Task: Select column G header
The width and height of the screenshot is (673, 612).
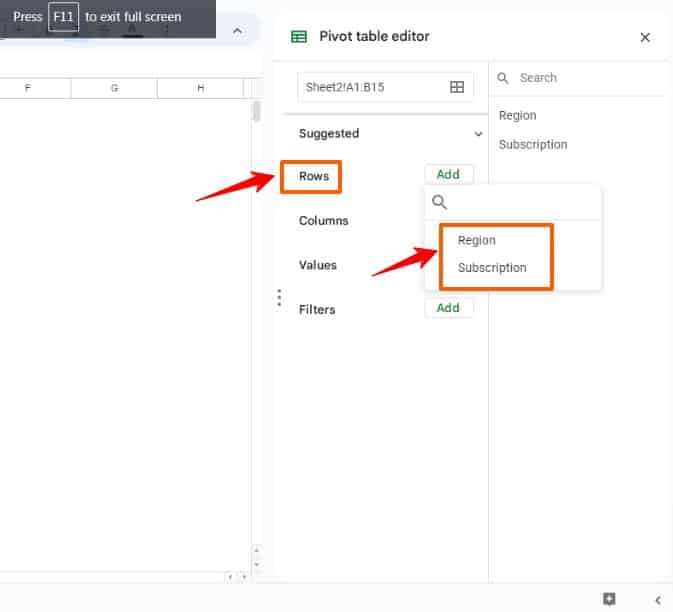Action: (114, 88)
